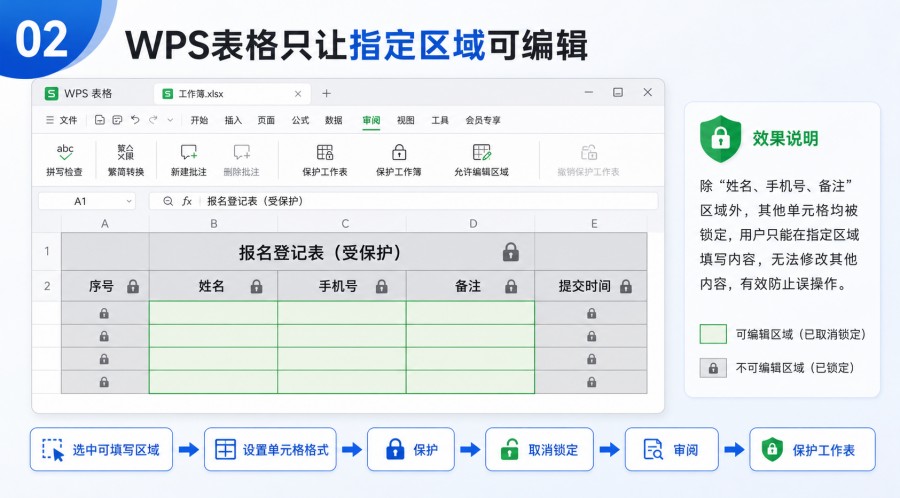Select the 工作簿.xlsx document tab
Screen dimensions: 900x498
click(x=232, y=94)
